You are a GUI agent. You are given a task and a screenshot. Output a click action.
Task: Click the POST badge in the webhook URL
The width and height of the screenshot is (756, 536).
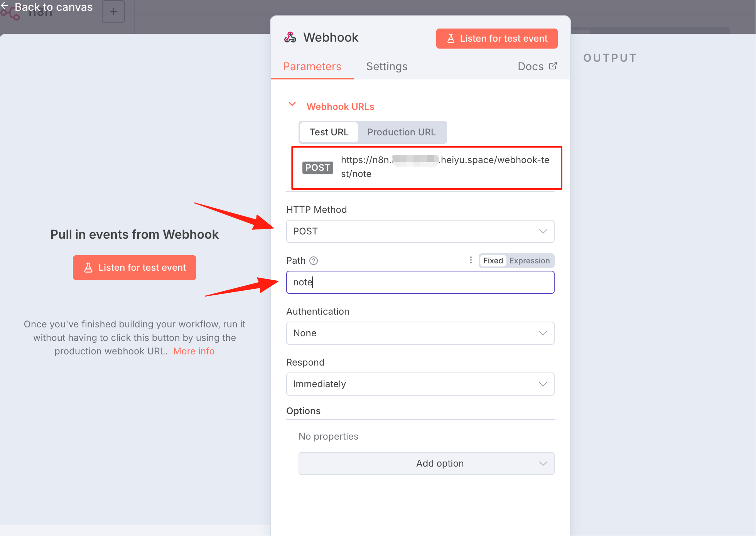tap(317, 167)
